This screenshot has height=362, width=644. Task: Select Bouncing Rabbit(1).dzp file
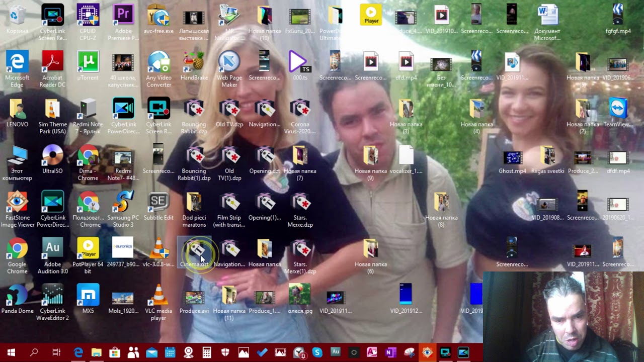(x=194, y=162)
